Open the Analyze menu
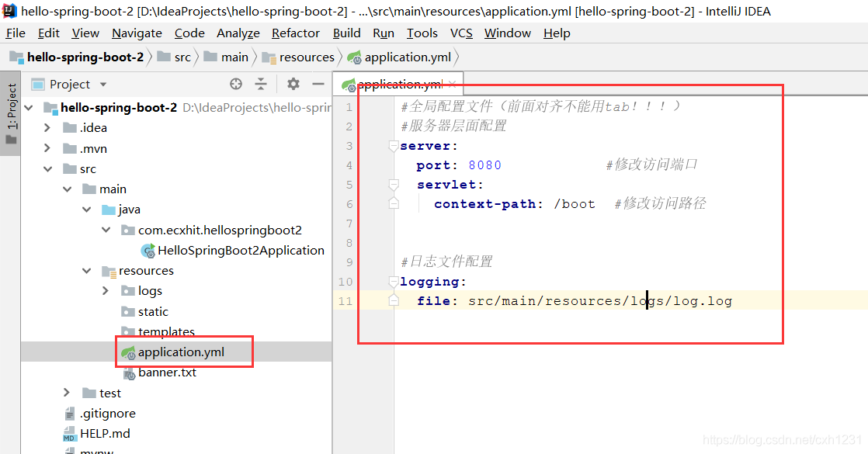This screenshot has width=868, height=454. (x=238, y=33)
